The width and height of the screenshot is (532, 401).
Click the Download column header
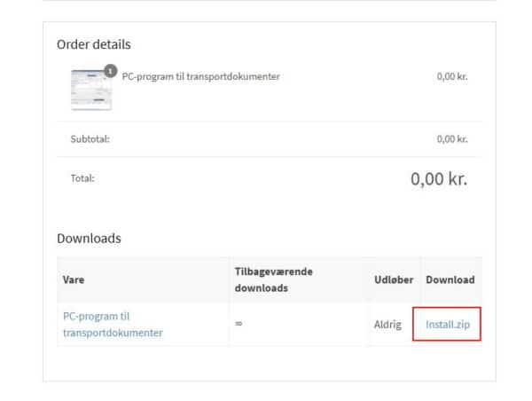450,279
